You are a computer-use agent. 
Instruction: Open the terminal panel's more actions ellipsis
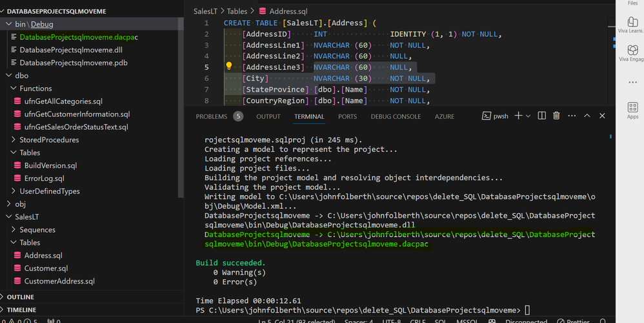[x=571, y=116]
